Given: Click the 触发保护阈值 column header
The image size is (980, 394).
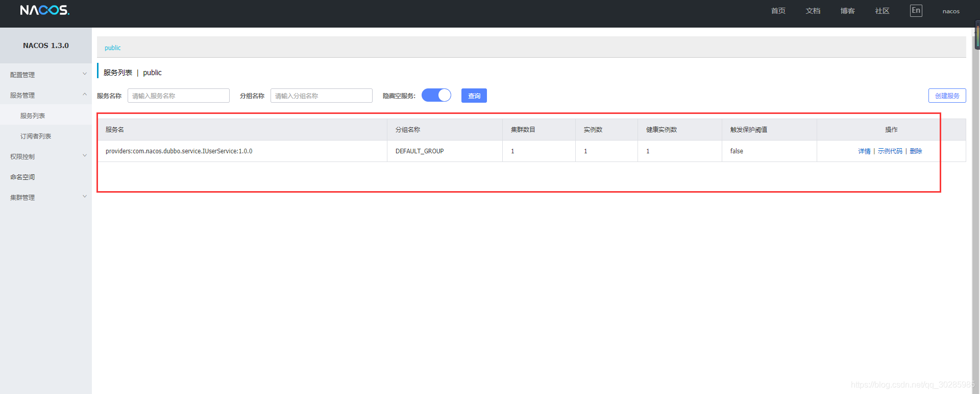Looking at the screenshot, I should coord(769,130).
